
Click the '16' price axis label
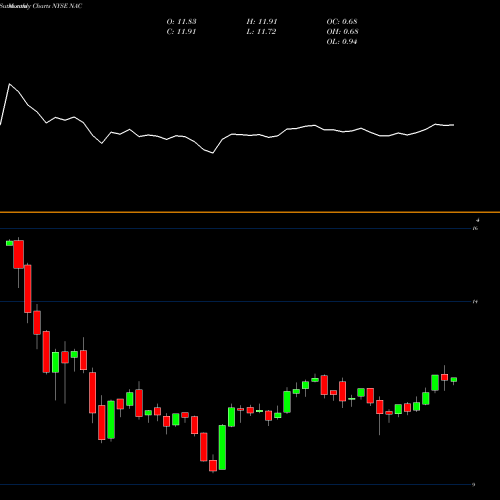pyautogui.click(x=475, y=228)
